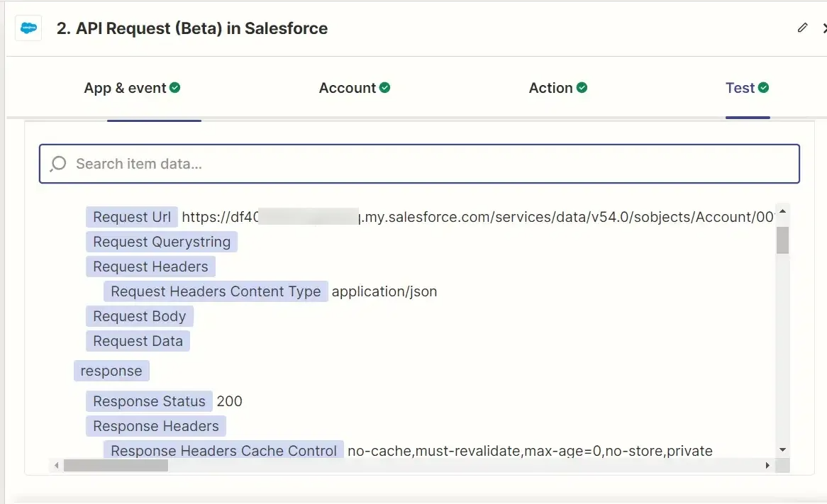The image size is (827, 504).
Task: Select the Request Url label
Action: click(x=132, y=217)
